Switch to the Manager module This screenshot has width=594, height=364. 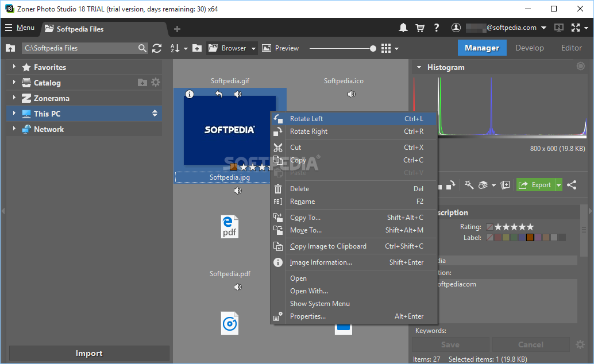pos(482,48)
